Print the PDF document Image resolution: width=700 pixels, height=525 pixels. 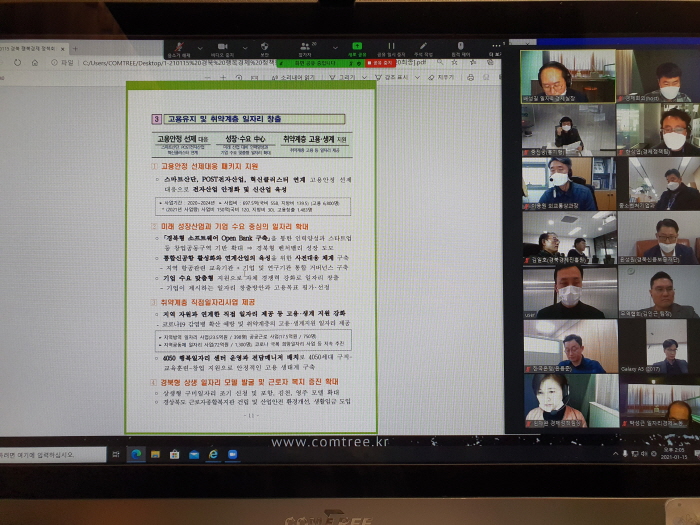click(x=470, y=78)
